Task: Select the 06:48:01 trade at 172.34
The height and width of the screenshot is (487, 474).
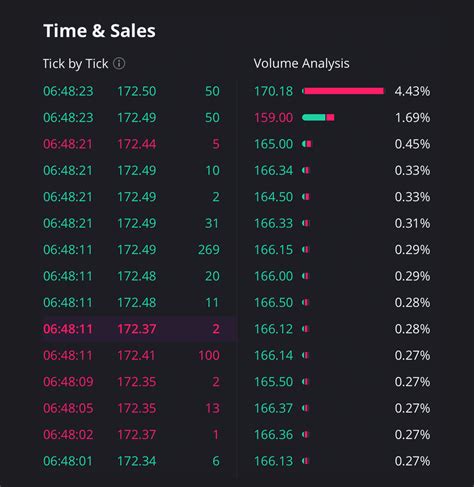Action: (131, 461)
